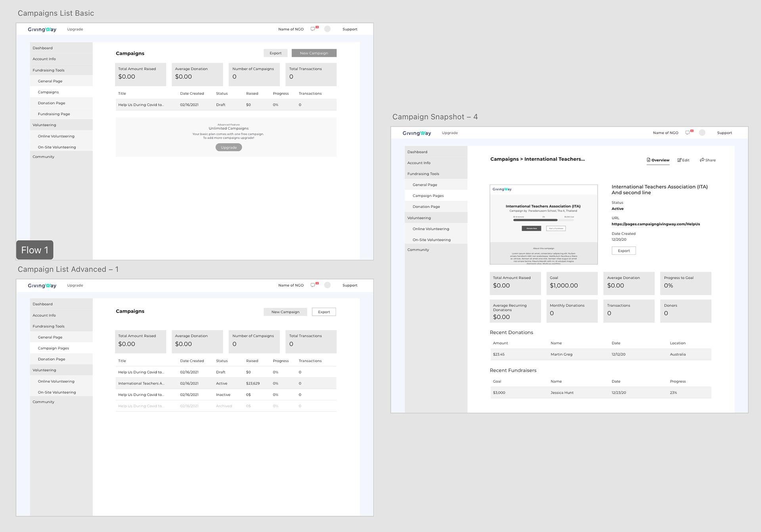The image size is (761, 532).
Task: Select Campaign Pages in the Campaign Snapshot sidebar
Action: (x=428, y=196)
